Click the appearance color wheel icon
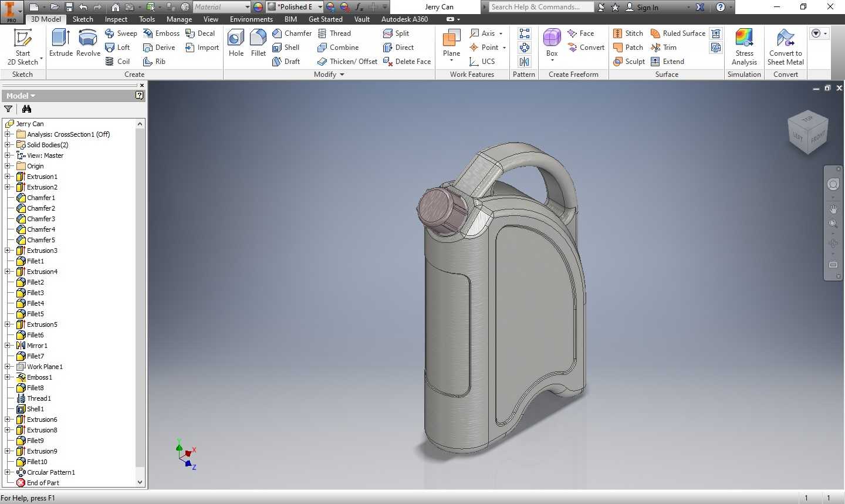This screenshot has width=845, height=504. (x=258, y=7)
